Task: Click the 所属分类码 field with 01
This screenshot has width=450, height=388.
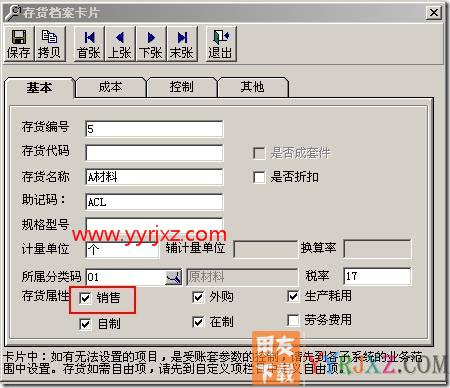Action: (126, 277)
